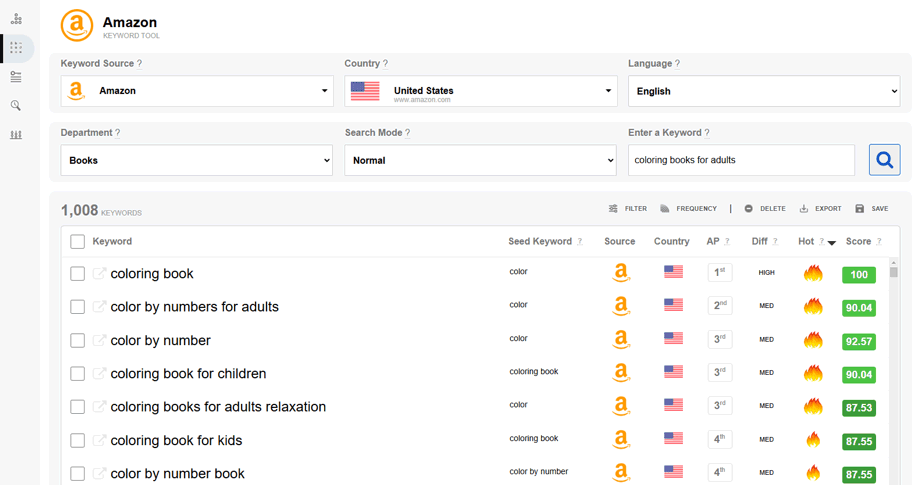Screen dimensions: 920x485
Task: Toggle the select-all checkbox in table header
Action: [77, 242]
